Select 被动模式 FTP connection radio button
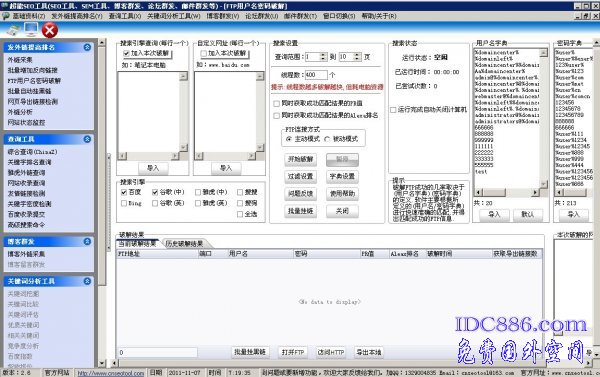Viewport: 600px width, 377px height. point(327,139)
